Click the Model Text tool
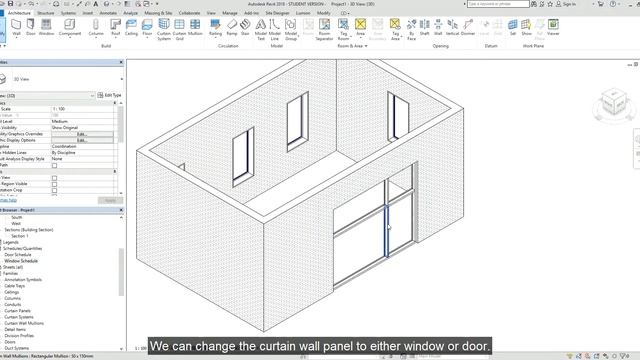The image size is (640, 360). click(x=261, y=29)
